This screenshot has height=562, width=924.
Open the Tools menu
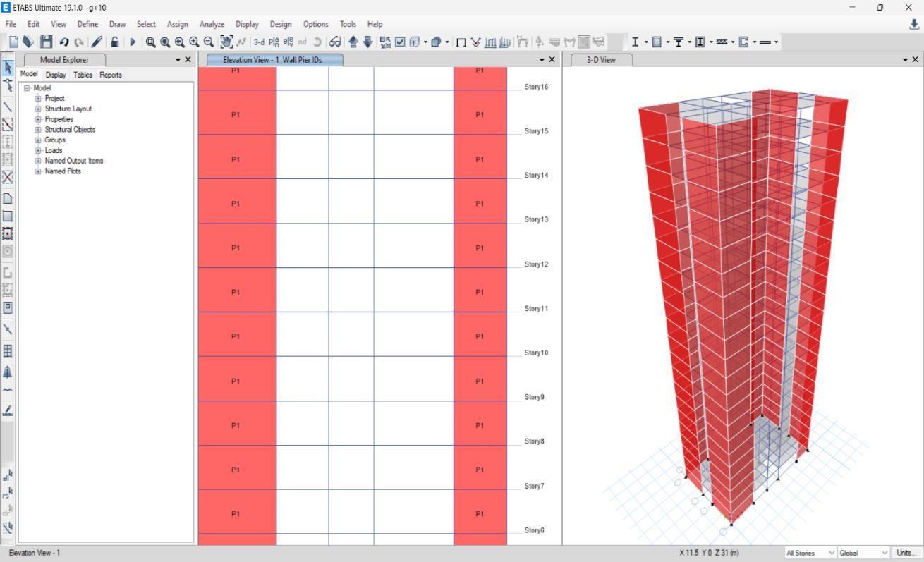point(348,24)
